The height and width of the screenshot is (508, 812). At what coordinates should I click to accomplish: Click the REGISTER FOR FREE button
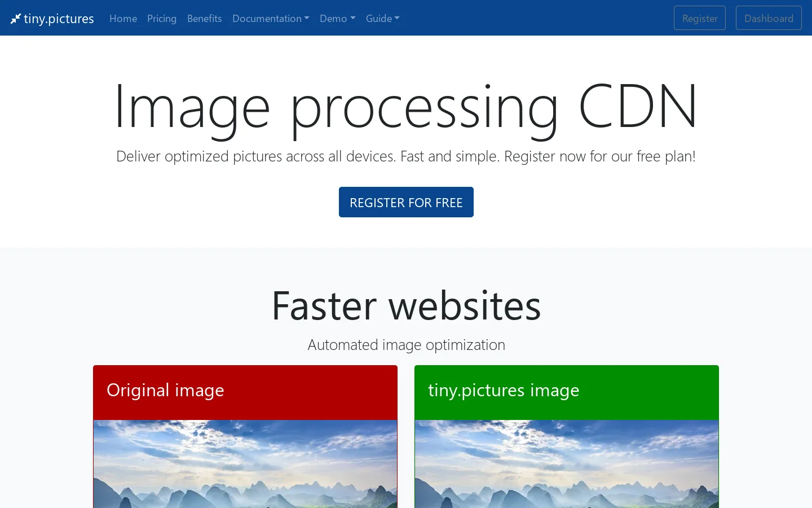(x=406, y=202)
